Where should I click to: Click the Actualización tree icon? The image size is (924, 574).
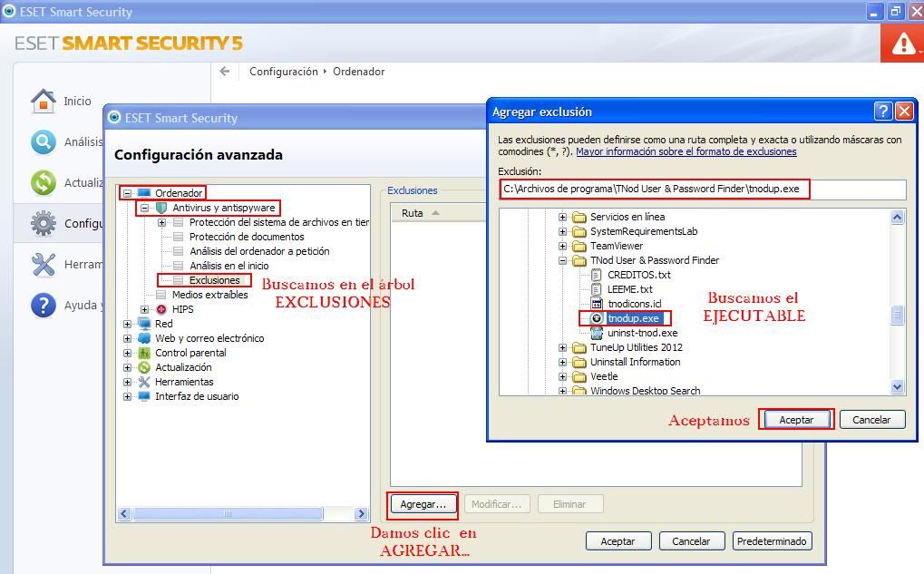click(x=144, y=367)
